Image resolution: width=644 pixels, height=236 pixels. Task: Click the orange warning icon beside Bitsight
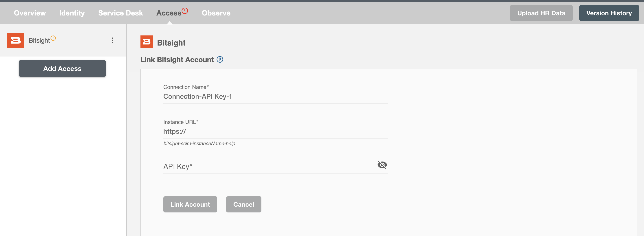(x=53, y=38)
